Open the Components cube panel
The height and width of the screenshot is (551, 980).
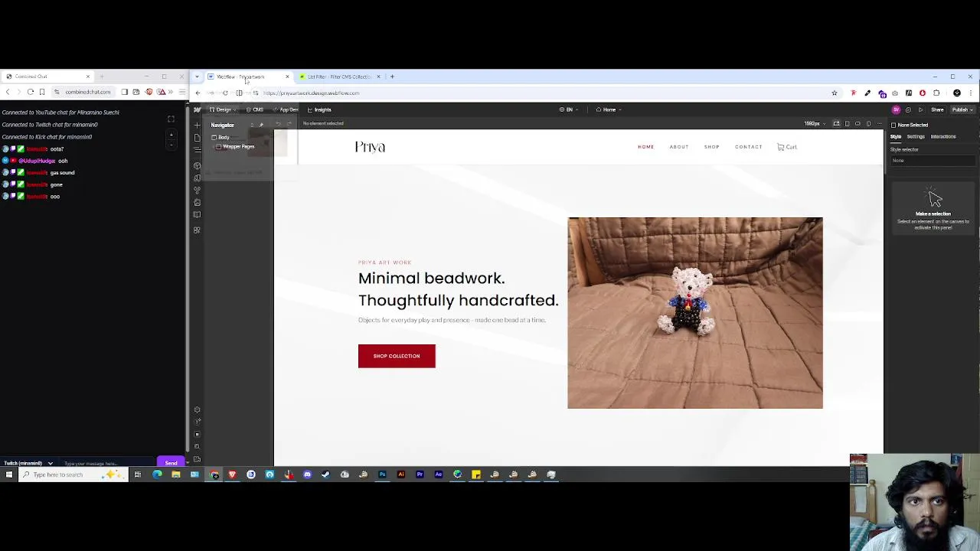[198, 165]
